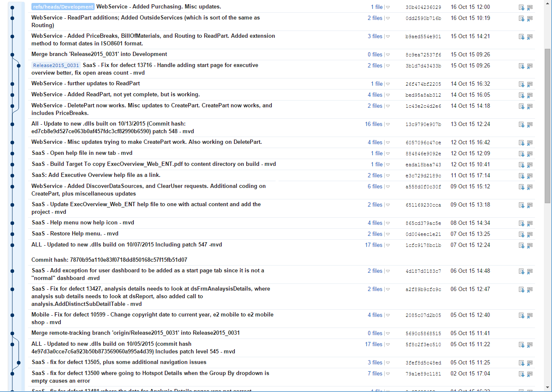Open commit 3fef8d5c48ed in IDE
Image resolution: width=552 pixels, height=392 pixels.
tap(529, 363)
